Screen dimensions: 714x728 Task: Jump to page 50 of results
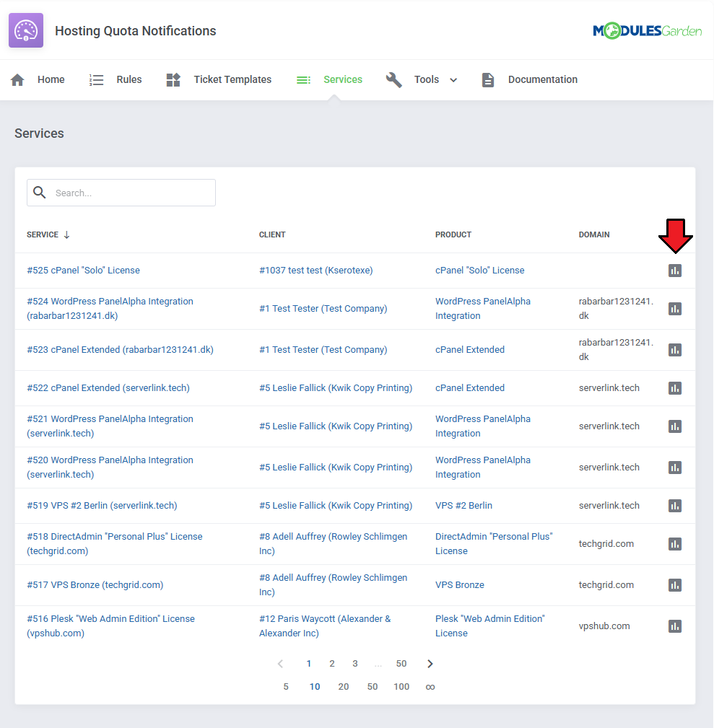[x=401, y=664]
